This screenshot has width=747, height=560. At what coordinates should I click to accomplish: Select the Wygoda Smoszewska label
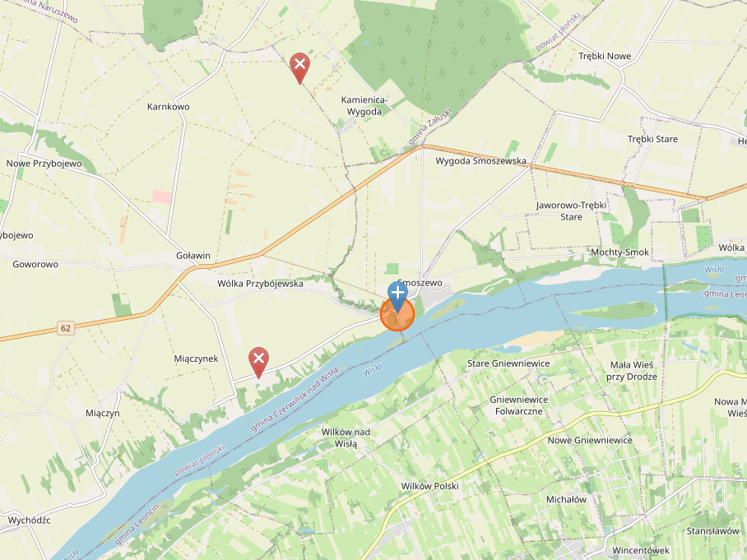tap(480, 161)
